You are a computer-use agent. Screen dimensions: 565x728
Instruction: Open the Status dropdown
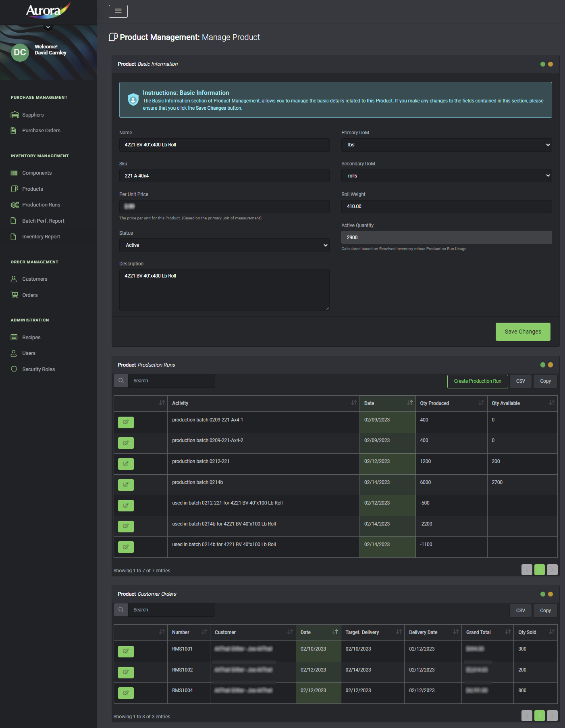(x=224, y=245)
